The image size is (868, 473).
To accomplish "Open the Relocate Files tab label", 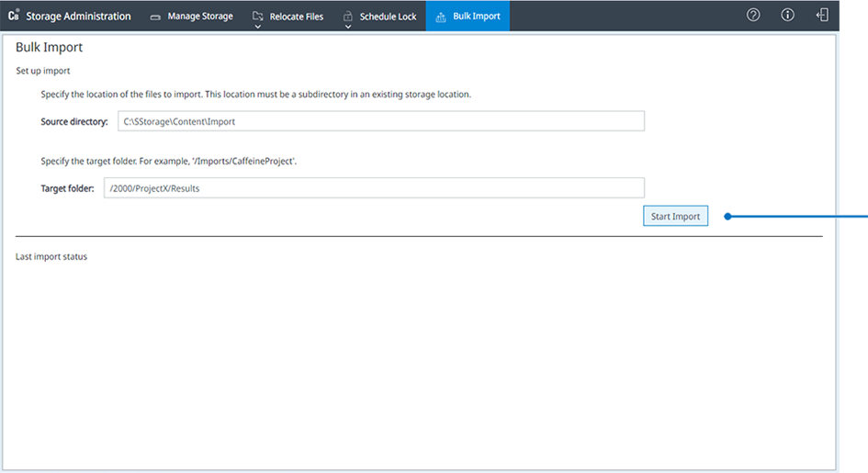I will coord(296,17).
